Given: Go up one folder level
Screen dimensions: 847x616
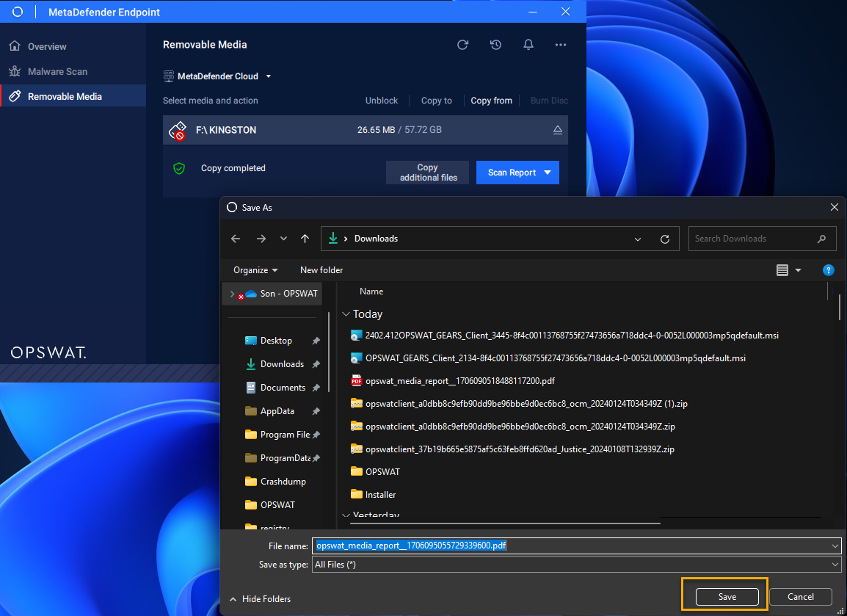Looking at the screenshot, I should tap(305, 239).
